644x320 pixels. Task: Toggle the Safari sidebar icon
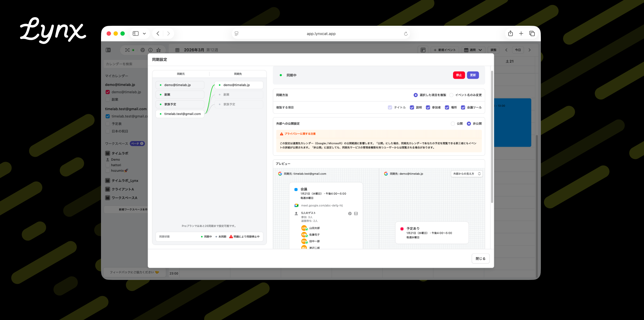[136, 34]
